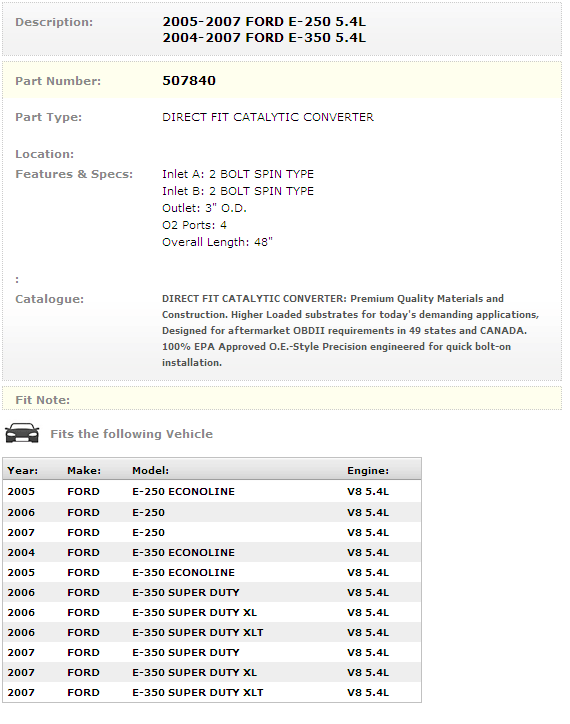
Task: Select the 2005 E-350 ECONOLINE row
Action: pyautogui.click(x=212, y=572)
